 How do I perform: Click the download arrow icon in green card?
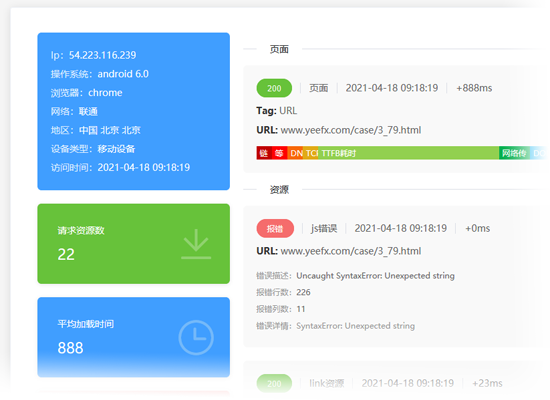pos(196,244)
